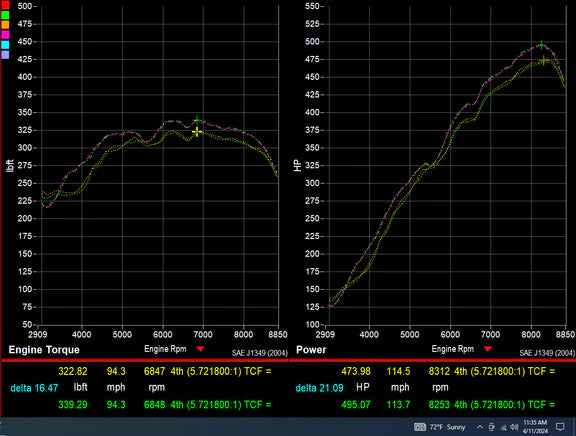The height and width of the screenshot is (436, 576).
Task: Select the orange run color swatch
Action: click(5, 25)
